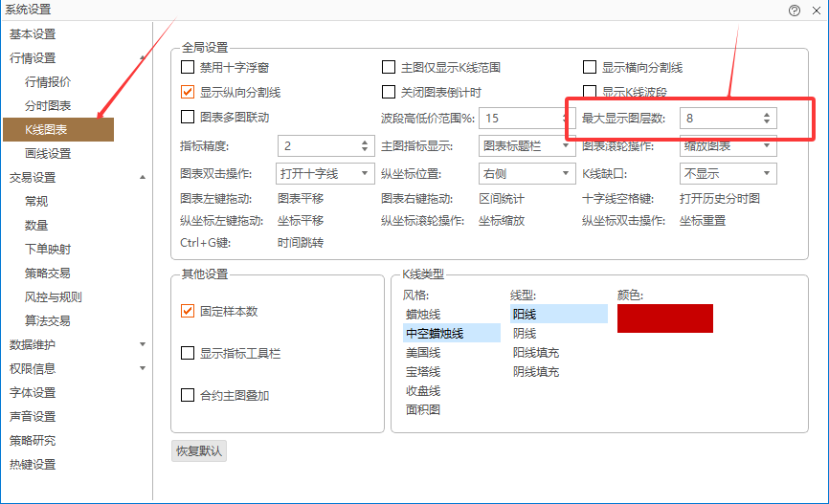This screenshot has height=504, width=829.
Task: Select 阳线填充 line type
Action: [536, 353]
